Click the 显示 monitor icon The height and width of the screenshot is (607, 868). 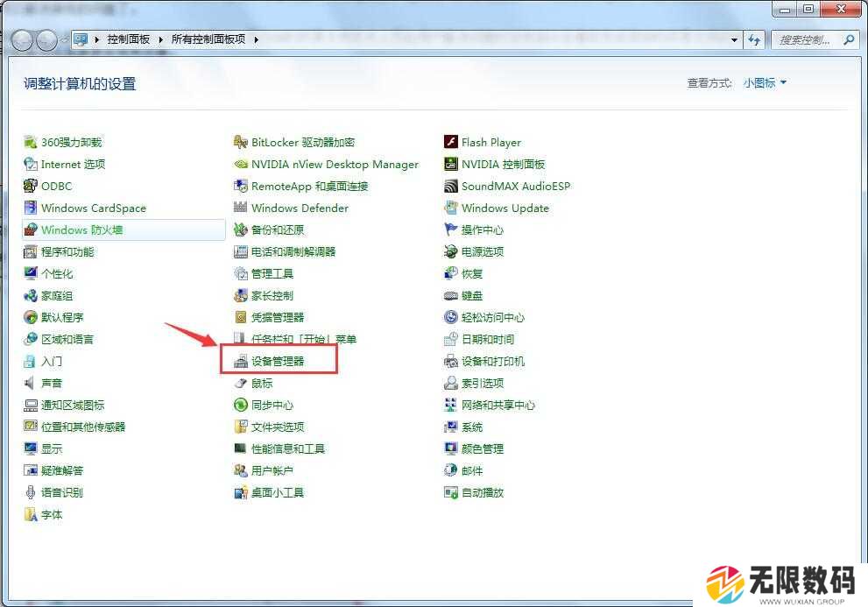point(31,448)
